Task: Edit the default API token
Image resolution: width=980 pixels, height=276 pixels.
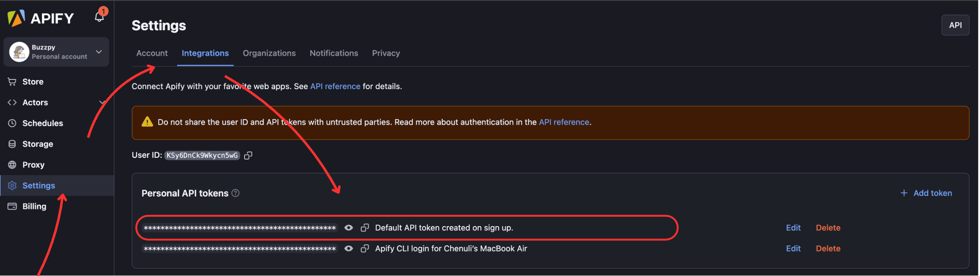Action: (793, 227)
